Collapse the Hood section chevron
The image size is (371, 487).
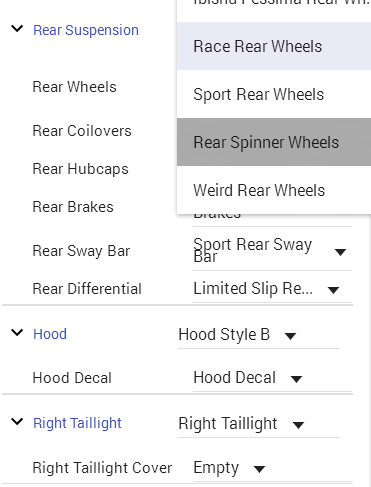tap(17, 332)
